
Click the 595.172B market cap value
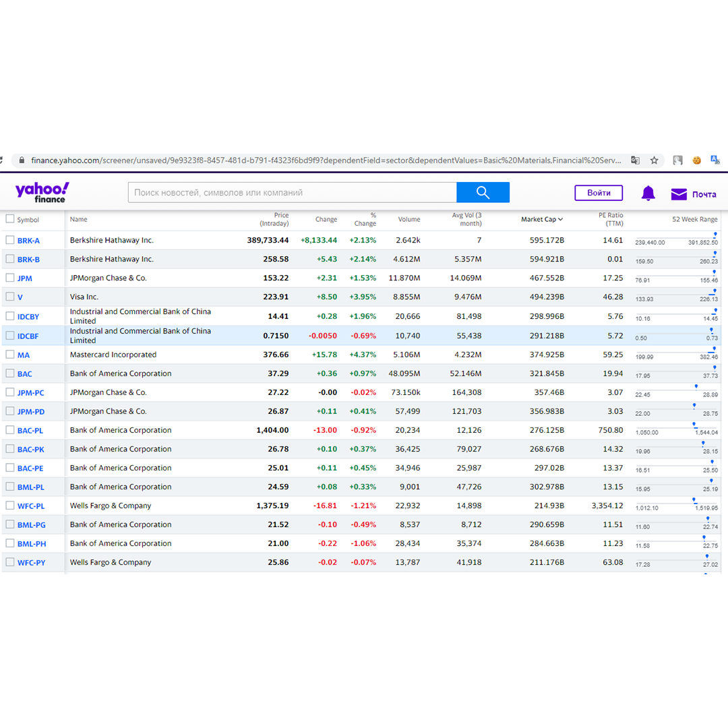coord(547,240)
